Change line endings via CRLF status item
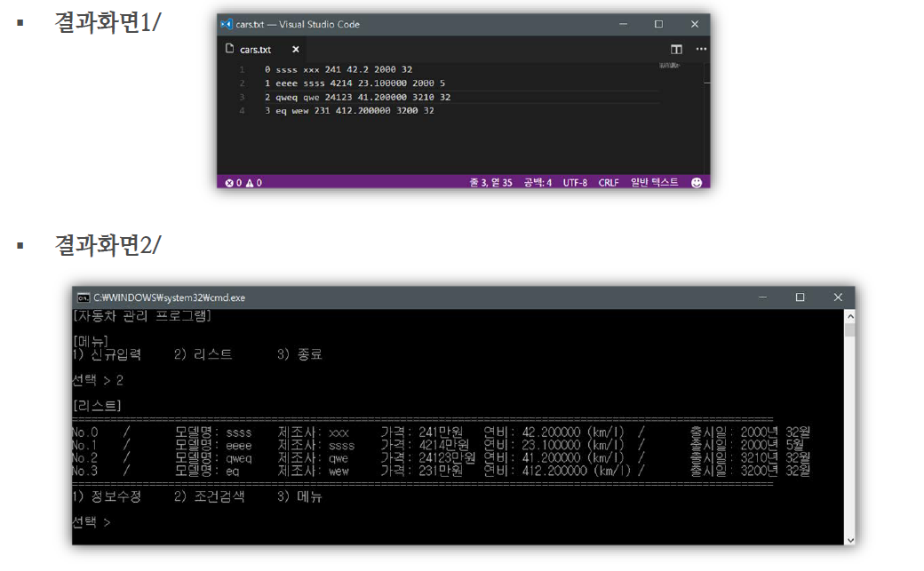924x571 pixels. tap(609, 183)
